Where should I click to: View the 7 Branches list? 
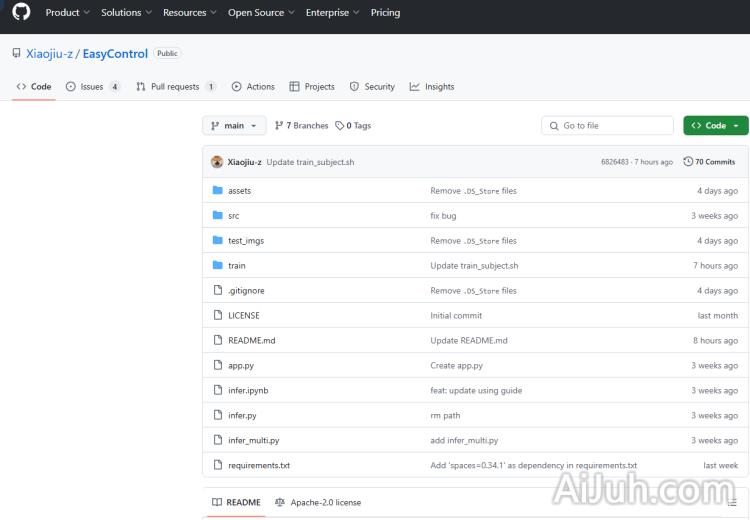click(301, 126)
